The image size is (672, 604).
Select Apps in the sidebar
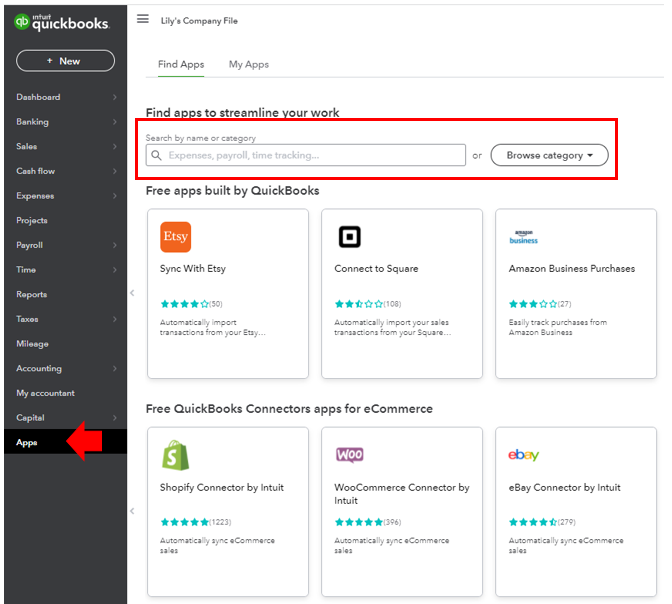coord(27,442)
